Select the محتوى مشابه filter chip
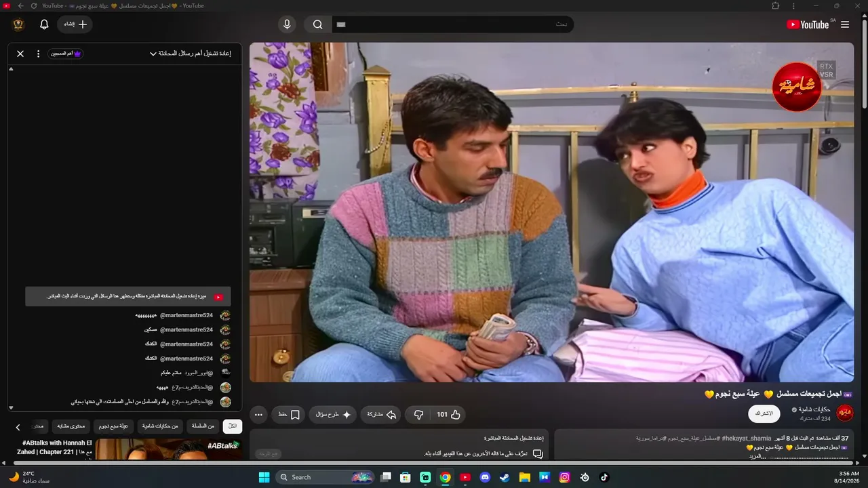 tap(71, 426)
